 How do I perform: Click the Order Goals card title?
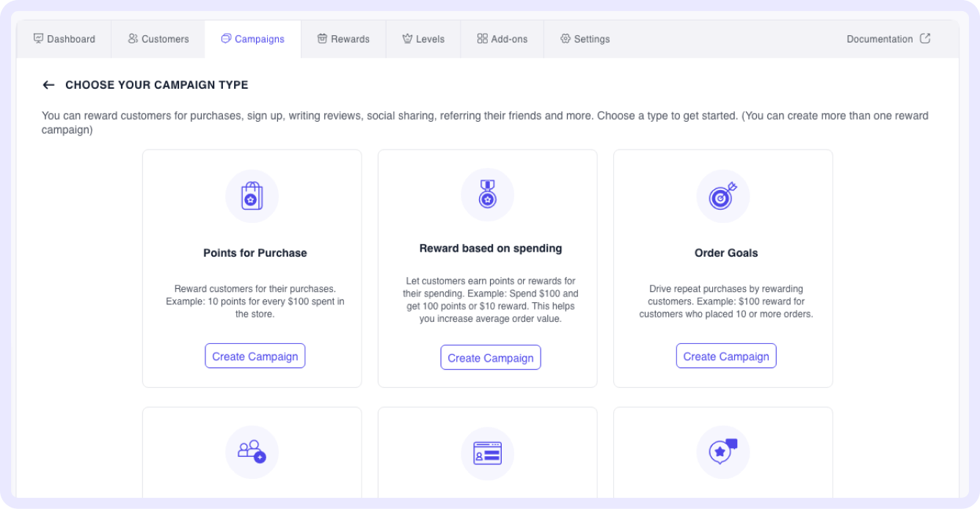click(x=726, y=253)
